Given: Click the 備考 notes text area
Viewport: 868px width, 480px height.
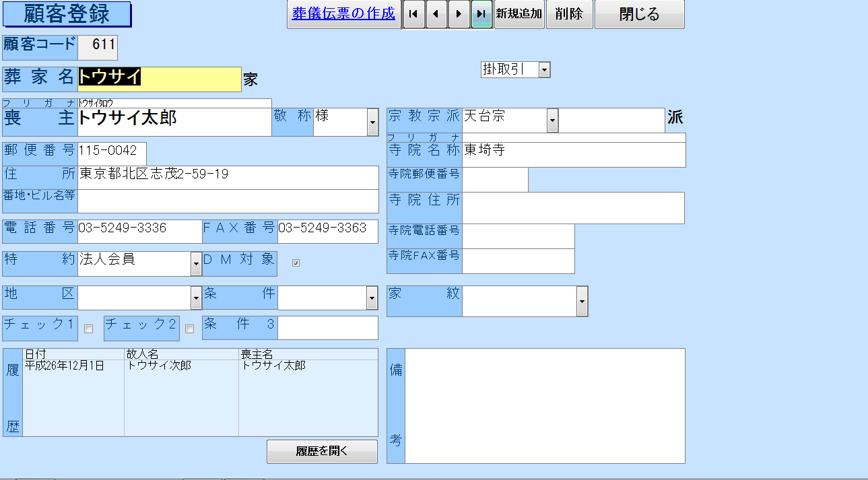Looking at the screenshot, I should pos(544,405).
